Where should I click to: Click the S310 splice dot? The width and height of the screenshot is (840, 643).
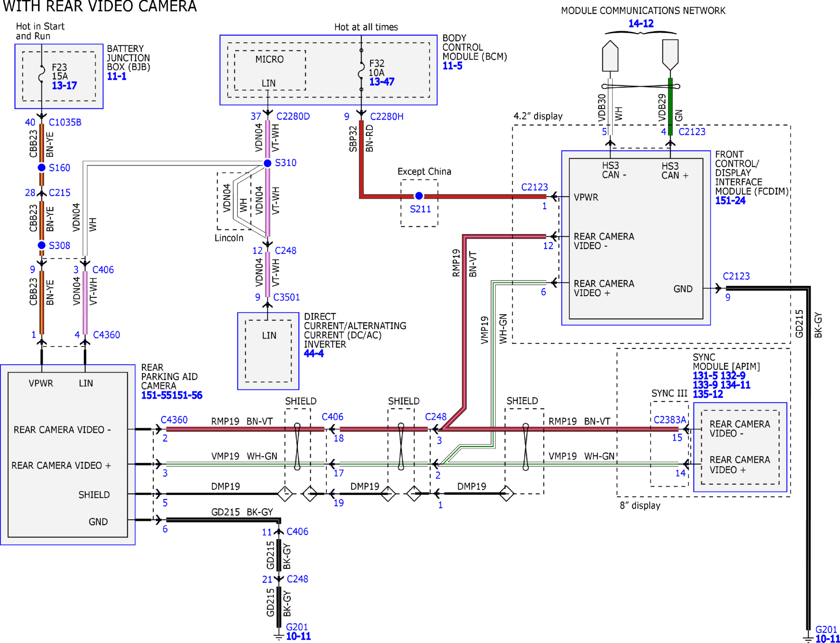click(267, 163)
